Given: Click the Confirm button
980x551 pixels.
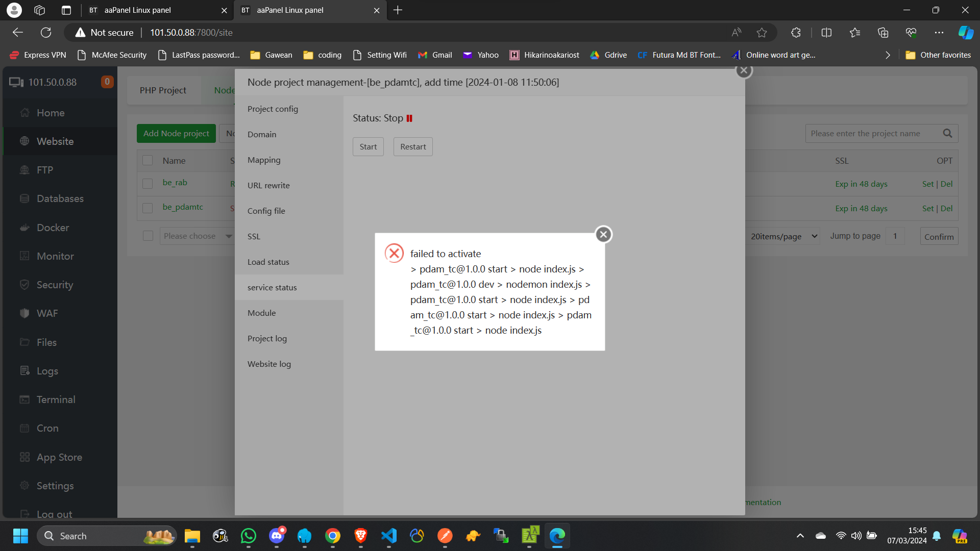Looking at the screenshot, I should pos(939,236).
